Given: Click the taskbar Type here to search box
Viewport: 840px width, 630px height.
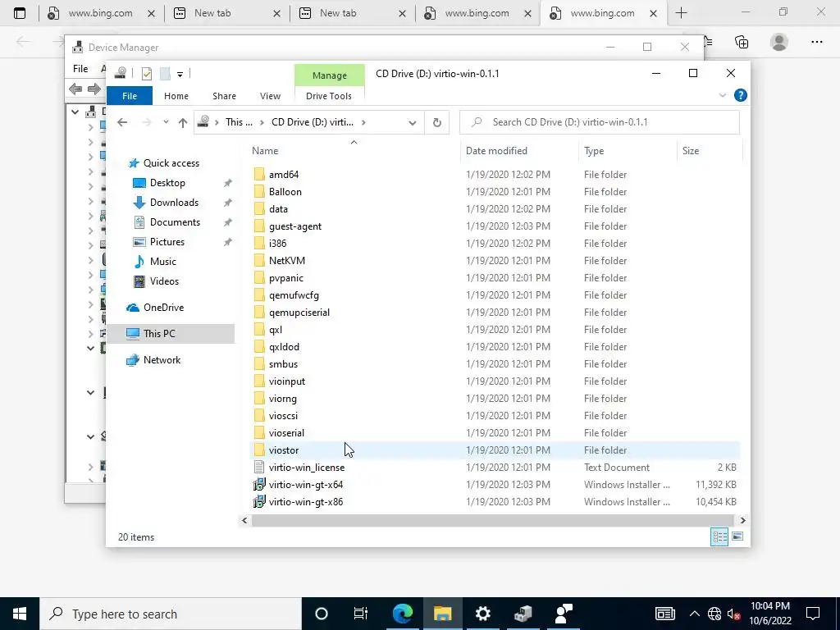Looking at the screenshot, I should click(x=171, y=614).
